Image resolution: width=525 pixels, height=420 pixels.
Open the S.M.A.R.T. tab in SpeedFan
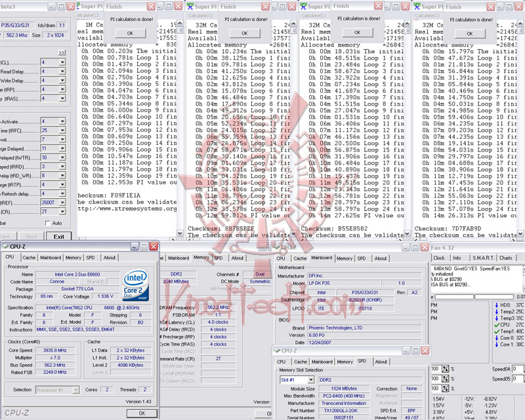pos(483,258)
